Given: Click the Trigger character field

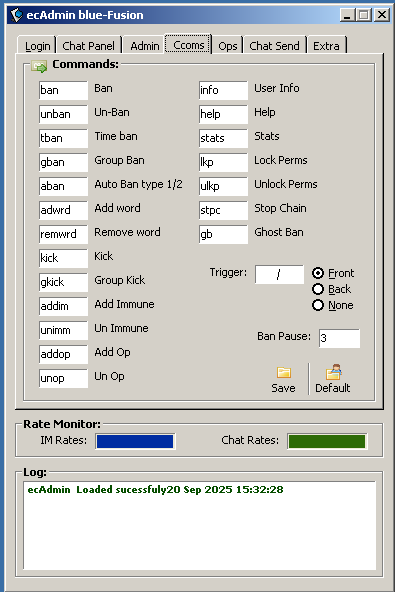Looking at the screenshot, I should point(279,274).
